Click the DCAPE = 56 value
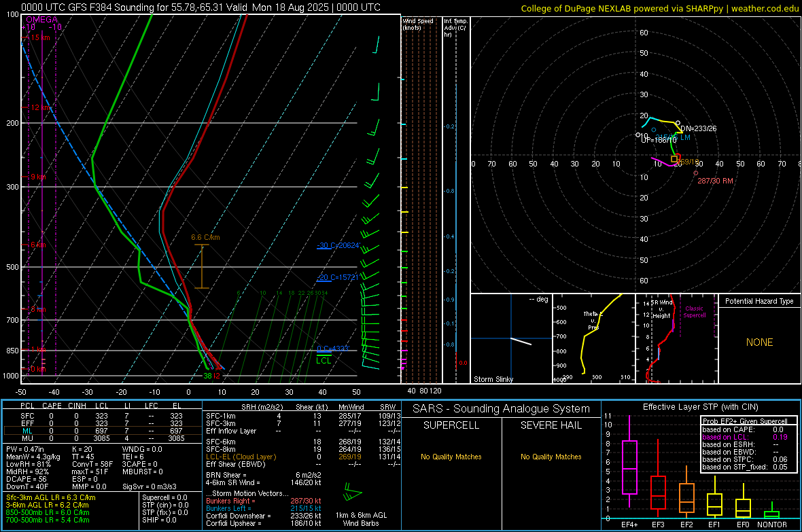Viewport: 802px width, 532px height. pyautogui.click(x=27, y=479)
